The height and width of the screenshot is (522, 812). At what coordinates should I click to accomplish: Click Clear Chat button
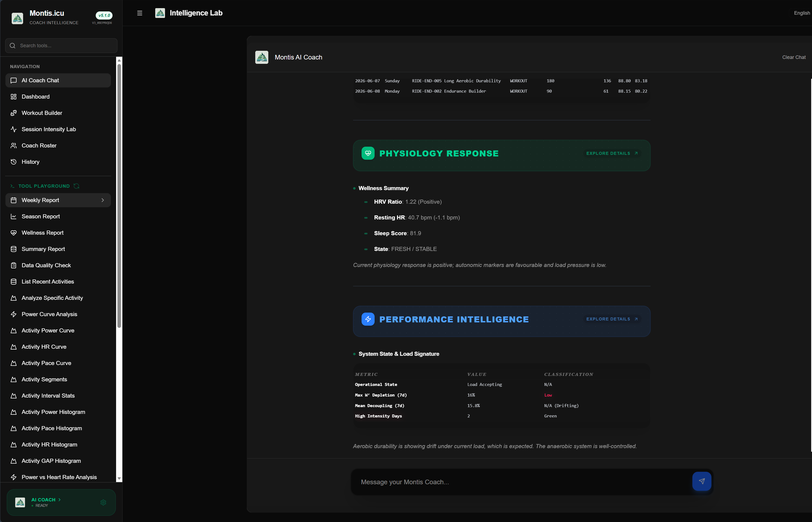point(794,57)
